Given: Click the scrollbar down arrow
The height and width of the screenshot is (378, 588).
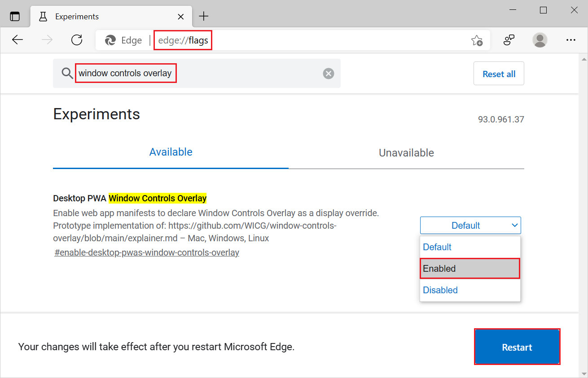Looking at the screenshot, I should 584,374.
